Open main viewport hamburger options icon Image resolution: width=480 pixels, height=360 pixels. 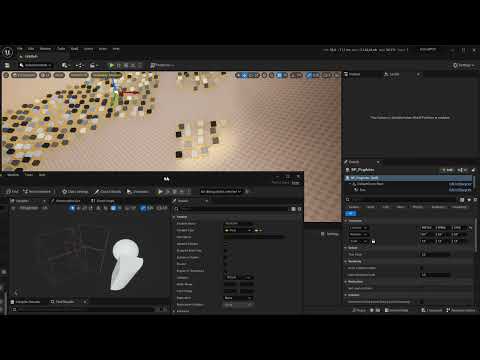(6, 75)
